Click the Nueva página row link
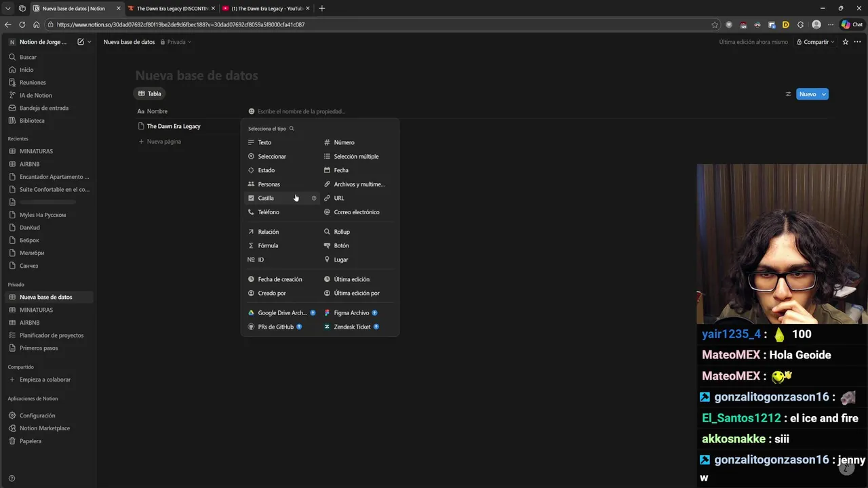The height and width of the screenshot is (488, 868). coord(163,142)
